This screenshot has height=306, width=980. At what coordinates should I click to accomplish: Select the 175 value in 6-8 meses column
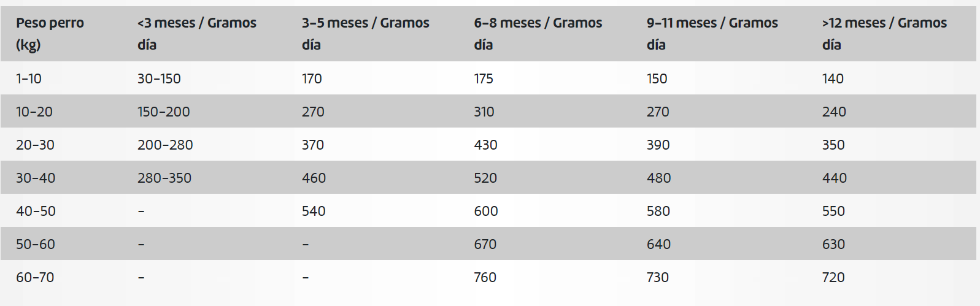tap(484, 78)
